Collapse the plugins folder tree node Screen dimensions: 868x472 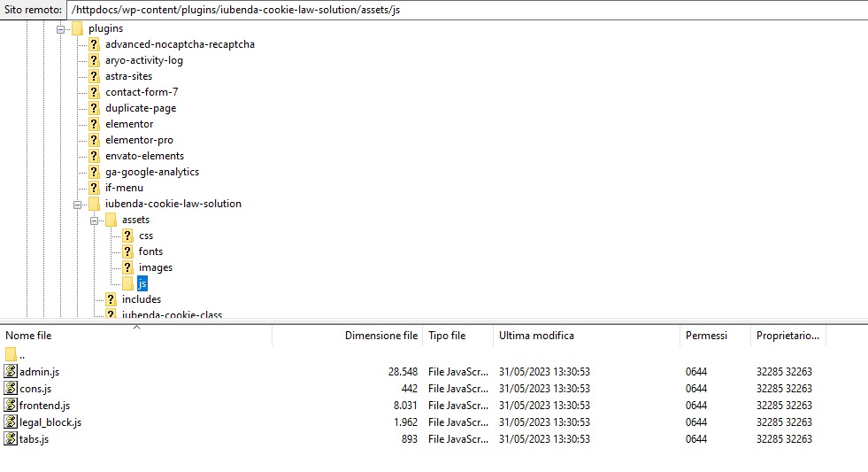pos(60,29)
